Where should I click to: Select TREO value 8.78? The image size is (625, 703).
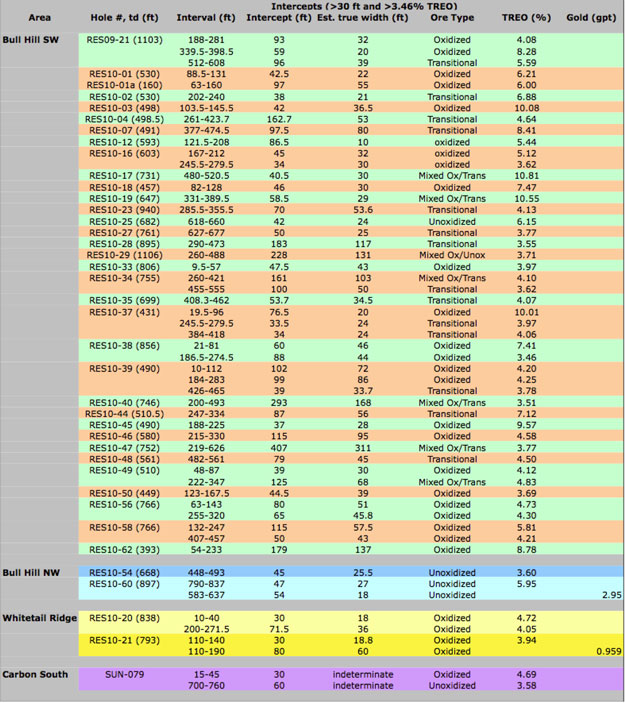click(526, 550)
